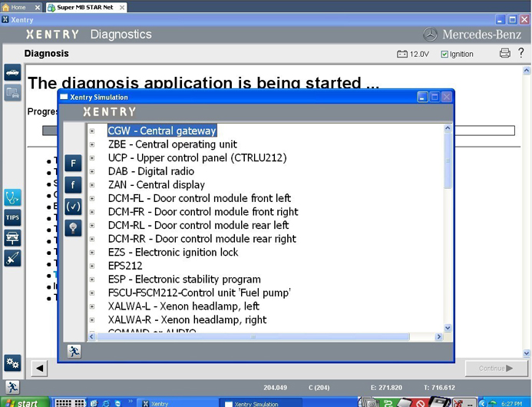Image resolution: width=532 pixels, height=407 pixels.
Task: Select DCM-FR - Door control module front right
Action: coord(203,212)
